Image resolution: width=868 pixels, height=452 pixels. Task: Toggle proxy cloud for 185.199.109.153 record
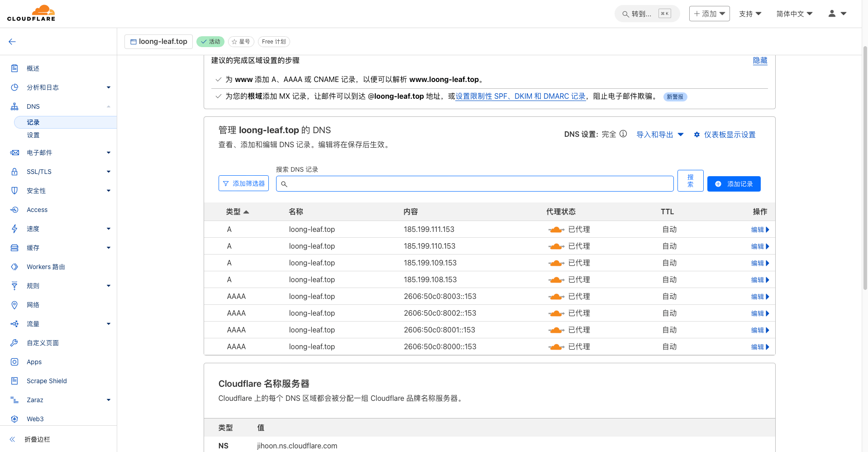556,263
